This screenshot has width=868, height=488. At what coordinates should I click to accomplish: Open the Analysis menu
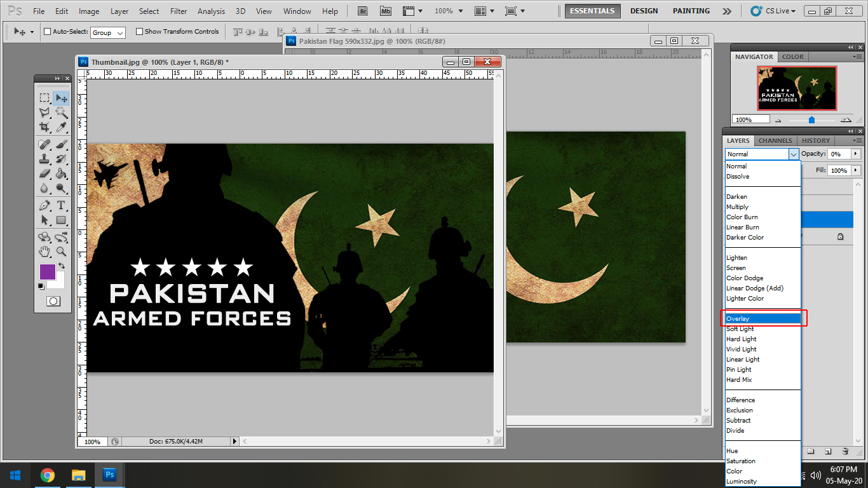(x=211, y=11)
